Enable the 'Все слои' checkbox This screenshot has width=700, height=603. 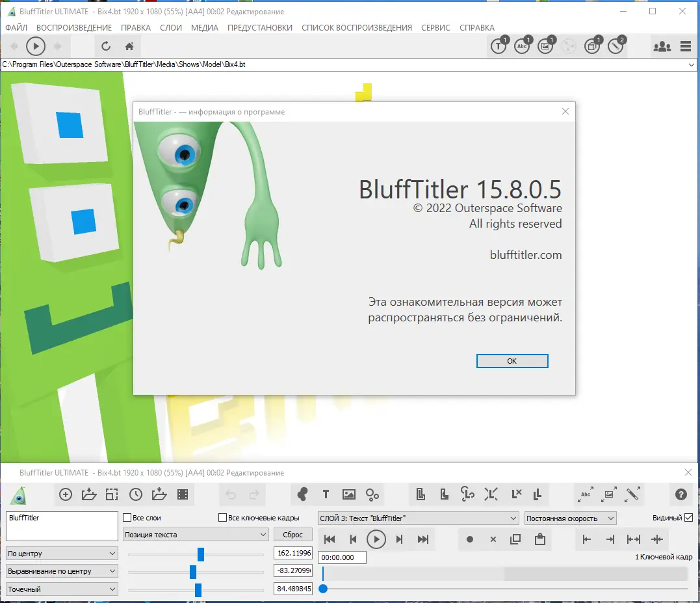tap(128, 518)
